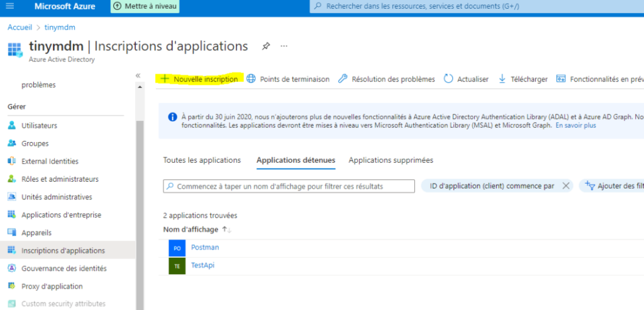Click the add-filter funnel icon
The image size is (644, 310).
click(590, 185)
